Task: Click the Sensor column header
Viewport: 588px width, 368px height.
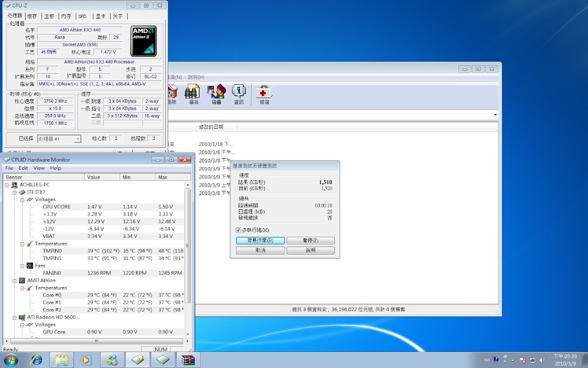Action: [44, 177]
